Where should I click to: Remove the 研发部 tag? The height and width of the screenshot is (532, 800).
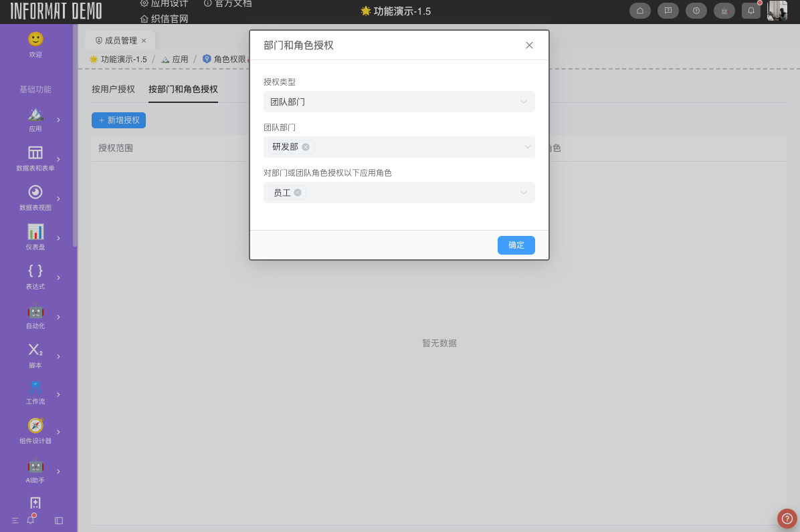(x=306, y=147)
